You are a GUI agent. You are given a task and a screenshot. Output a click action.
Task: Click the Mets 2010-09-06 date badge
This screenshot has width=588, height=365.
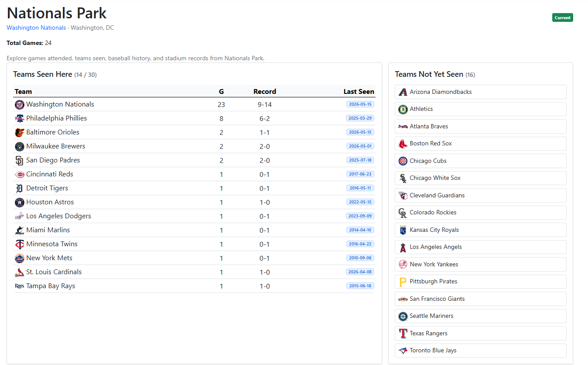[x=360, y=258]
